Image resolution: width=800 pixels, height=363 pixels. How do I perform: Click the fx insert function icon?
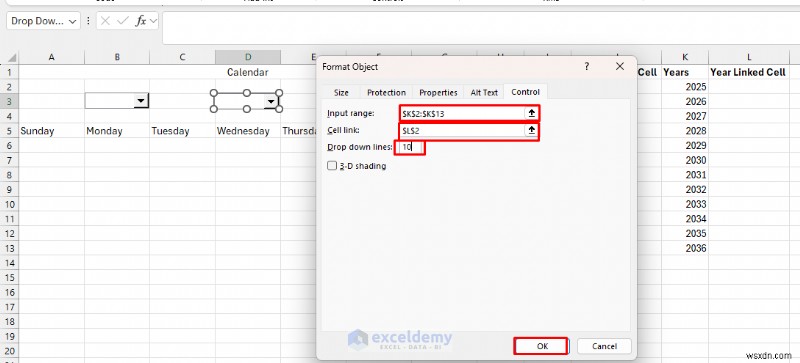point(140,21)
